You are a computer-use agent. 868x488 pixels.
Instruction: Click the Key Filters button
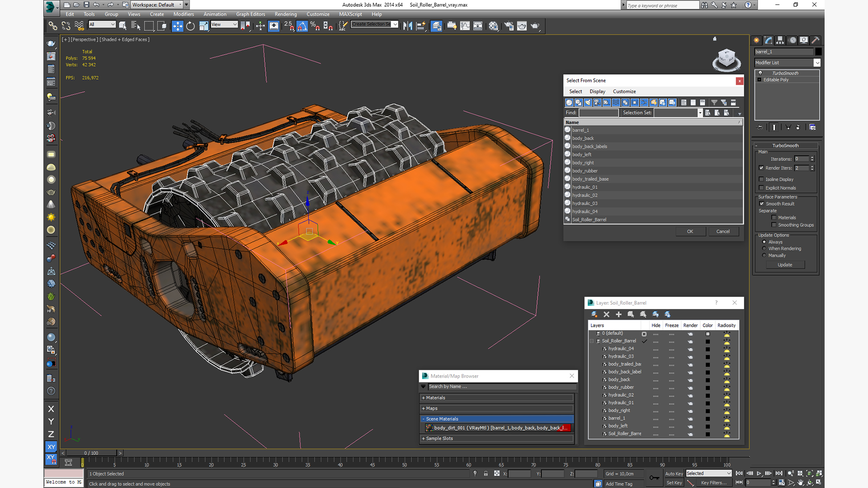[x=713, y=483]
